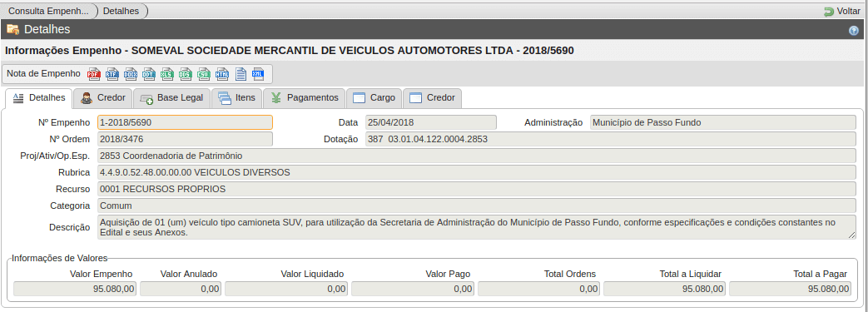This screenshot has width=868, height=312.
Task: Export Nota de Empenho as RTF
Action: click(x=112, y=73)
